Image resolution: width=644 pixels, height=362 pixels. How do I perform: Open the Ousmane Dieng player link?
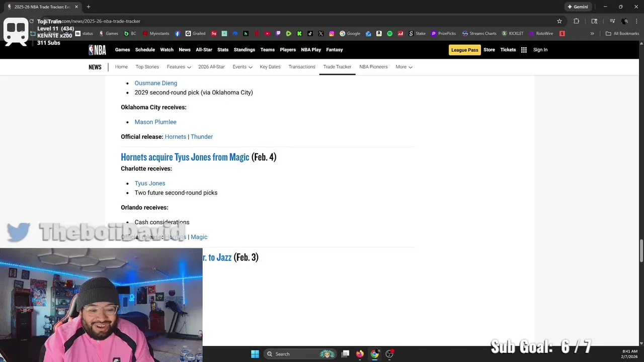tap(156, 83)
